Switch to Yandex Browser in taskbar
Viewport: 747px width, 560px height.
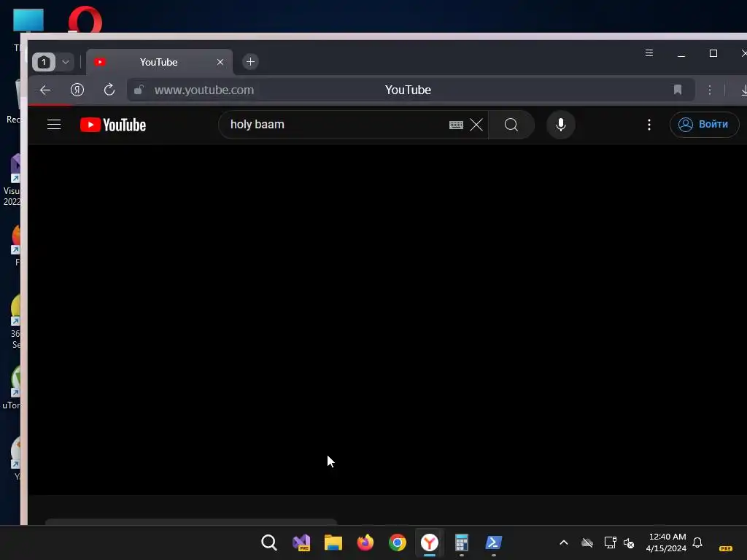tap(429, 542)
